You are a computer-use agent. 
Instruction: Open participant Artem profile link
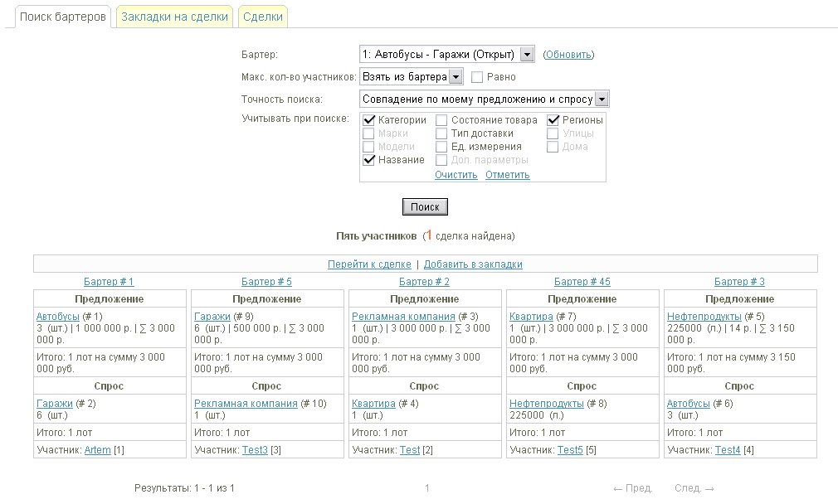(x=97, y=450)
